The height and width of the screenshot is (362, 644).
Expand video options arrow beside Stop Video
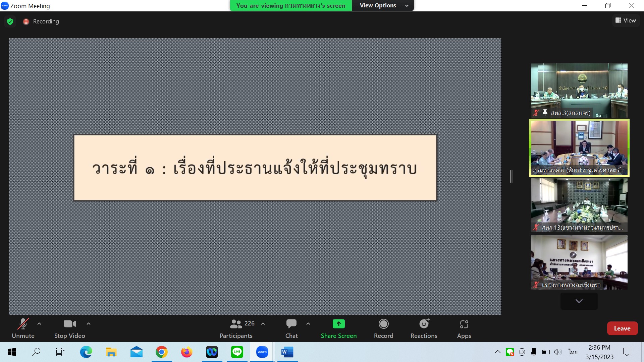click(x=89, y=324)
